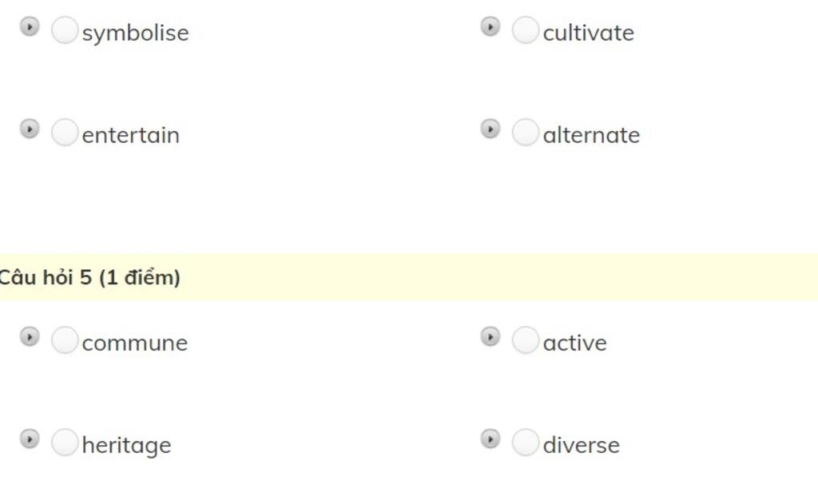Click the word label heritage
The image size is (818, 504).
(127, 446)
